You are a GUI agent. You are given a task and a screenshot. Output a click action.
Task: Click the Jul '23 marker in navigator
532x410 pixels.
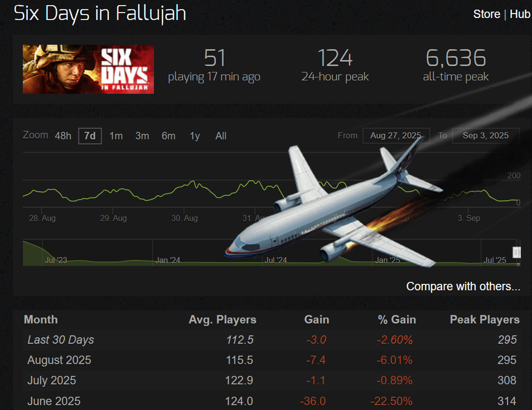click(56, 260)
